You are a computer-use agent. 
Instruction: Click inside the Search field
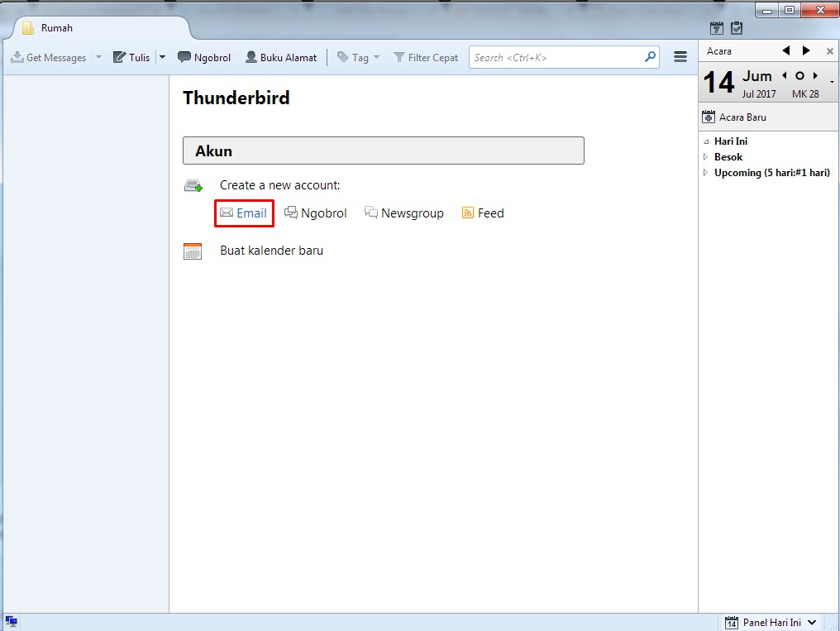tap(554, 57)
